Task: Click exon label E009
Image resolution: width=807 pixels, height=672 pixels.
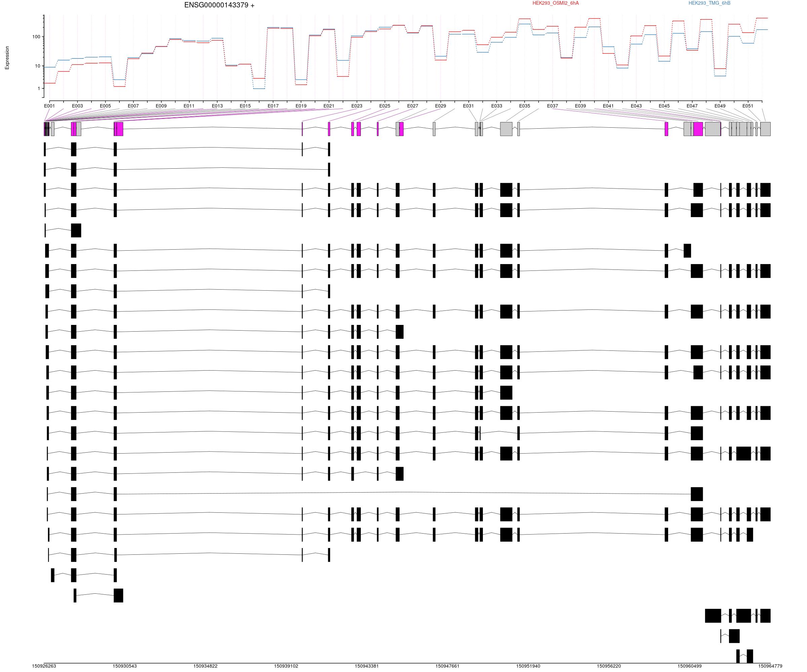Action: 161,106
